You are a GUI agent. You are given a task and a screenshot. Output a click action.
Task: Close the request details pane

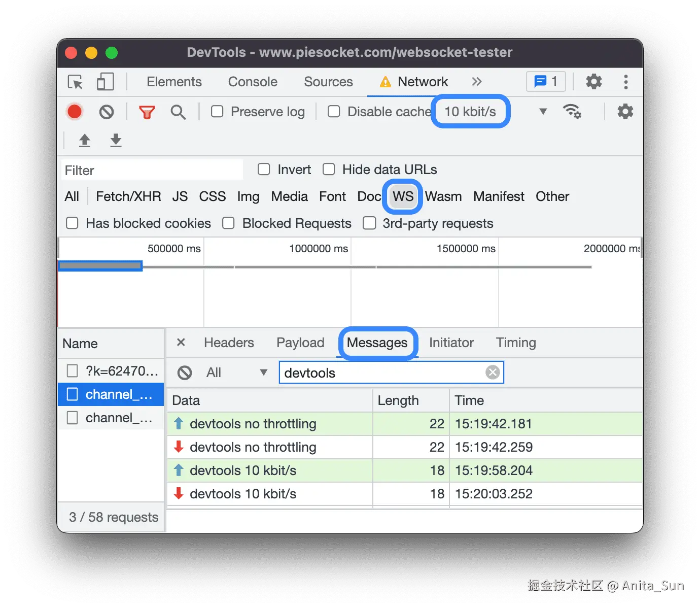click(181, 343)
